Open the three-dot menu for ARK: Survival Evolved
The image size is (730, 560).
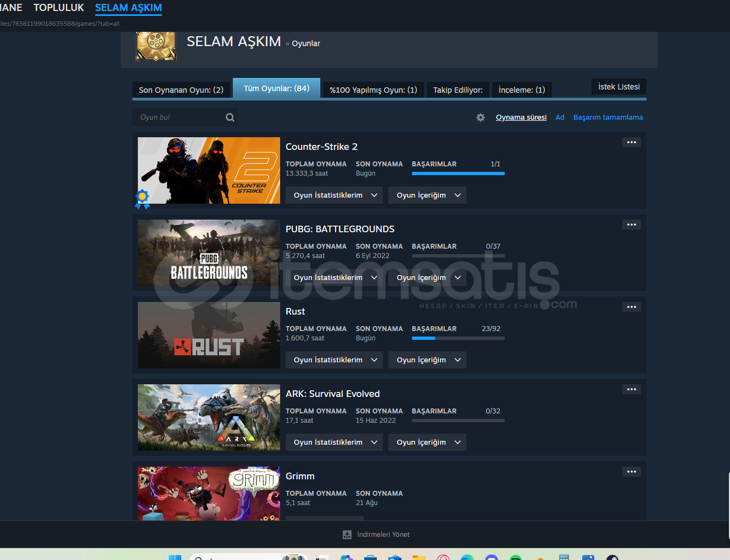(632, 389)
